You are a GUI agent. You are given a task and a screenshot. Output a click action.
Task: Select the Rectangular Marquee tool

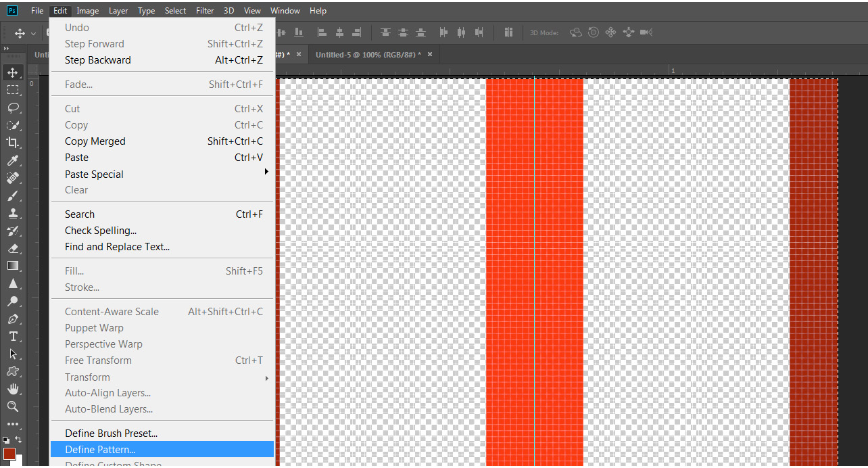click(13, 89)
